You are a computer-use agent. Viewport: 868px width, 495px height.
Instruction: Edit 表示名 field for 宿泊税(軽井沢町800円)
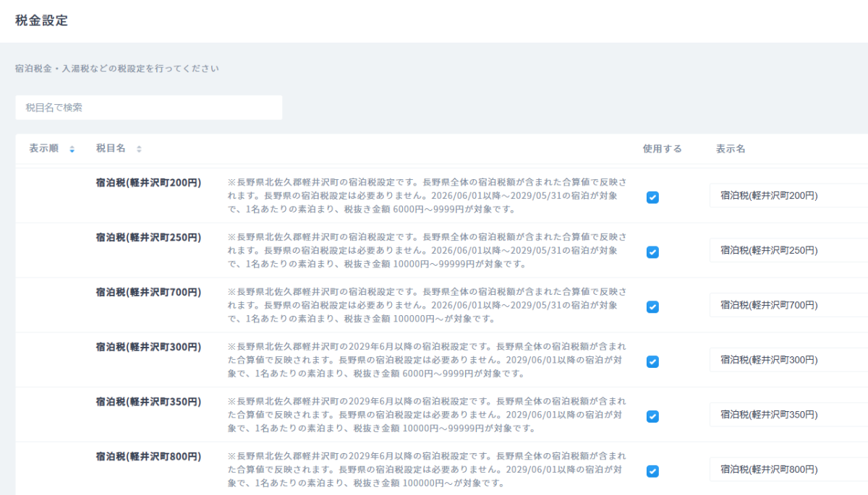pyautogui.click(x=788, y=470)
